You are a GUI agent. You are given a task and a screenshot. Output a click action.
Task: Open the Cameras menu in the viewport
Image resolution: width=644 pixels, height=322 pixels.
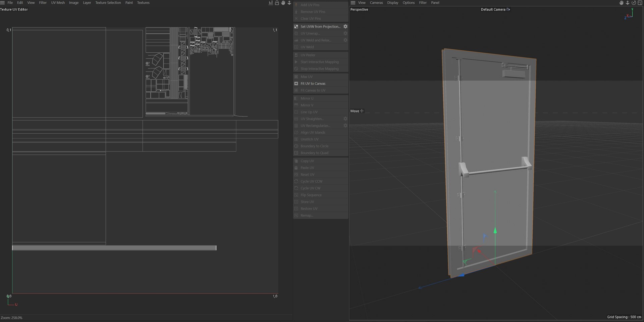click(376, 3)
